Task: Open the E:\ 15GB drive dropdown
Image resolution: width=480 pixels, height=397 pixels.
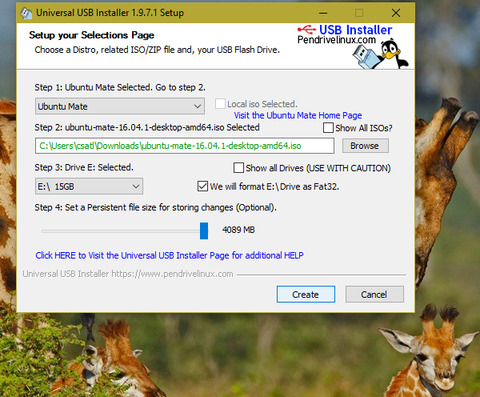Action: [89, 186]
